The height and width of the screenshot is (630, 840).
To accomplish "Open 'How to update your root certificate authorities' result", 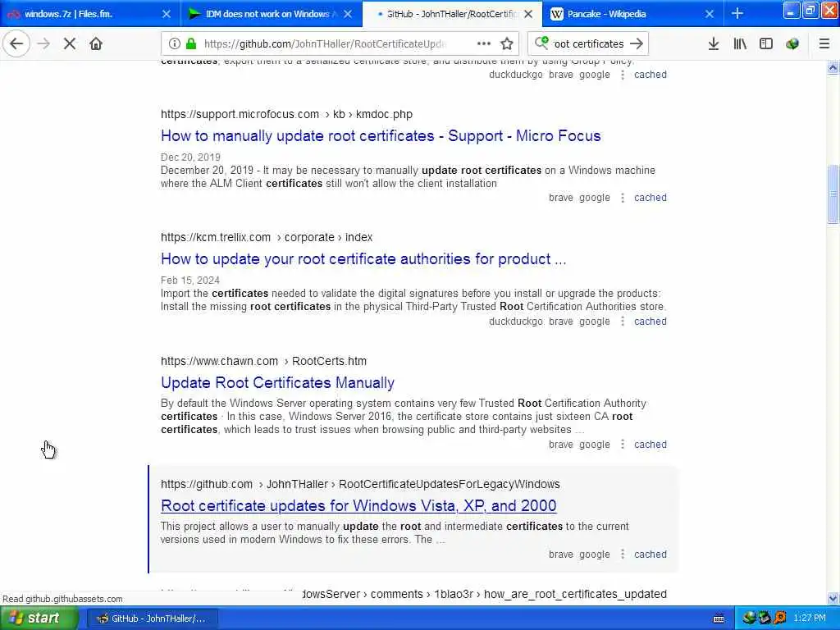I will point(363,259).
